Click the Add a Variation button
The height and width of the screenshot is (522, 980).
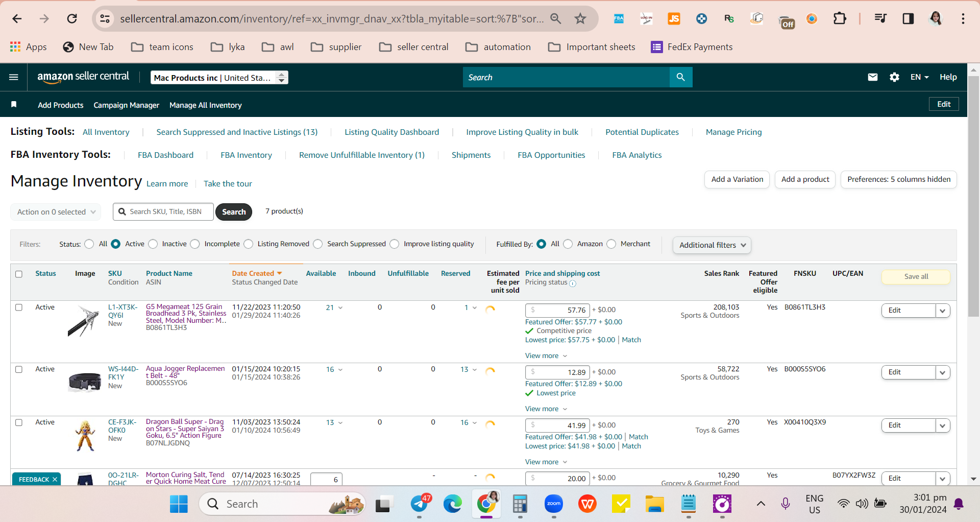click(737, 179)
